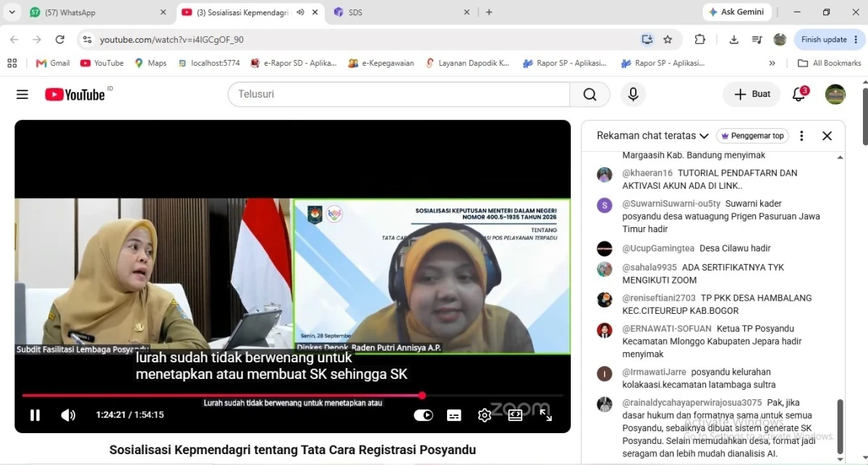Click the @UcupGamingtea chat username
868x465 pixels.
pos(658,248)
